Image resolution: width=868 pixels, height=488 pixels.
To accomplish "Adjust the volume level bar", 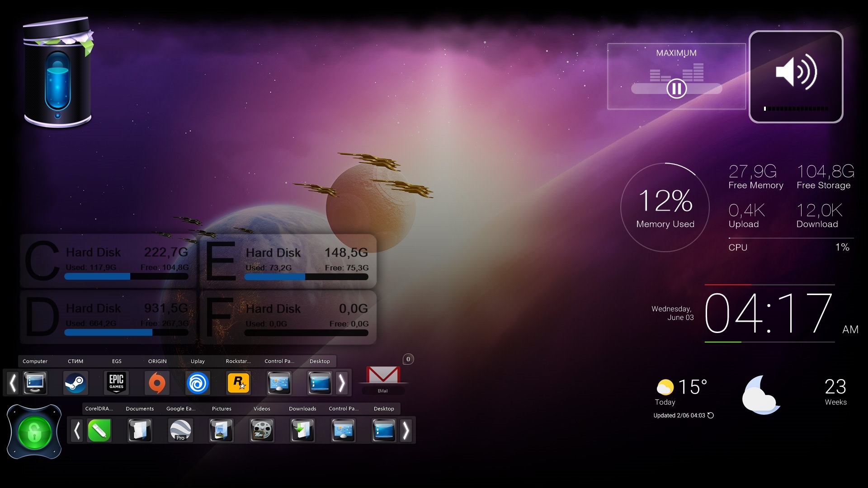I will click(x=796, y=108).
